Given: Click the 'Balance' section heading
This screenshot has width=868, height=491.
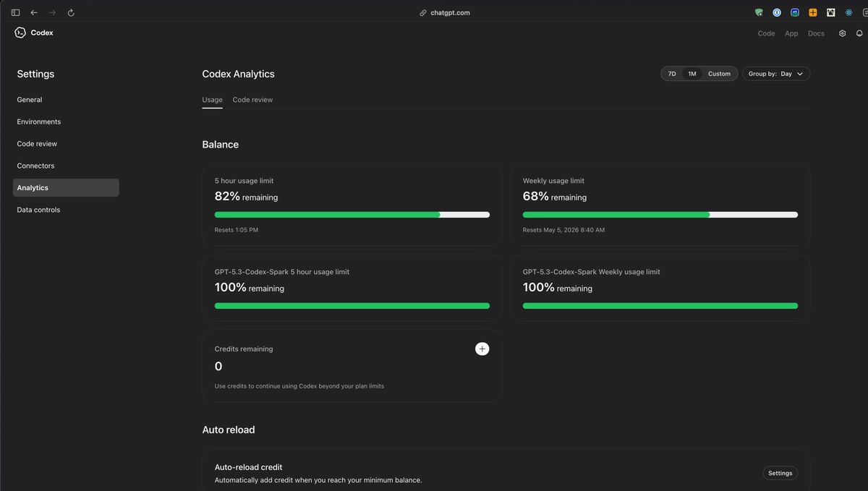Looking at the screenshot, I should coord(220,145).
